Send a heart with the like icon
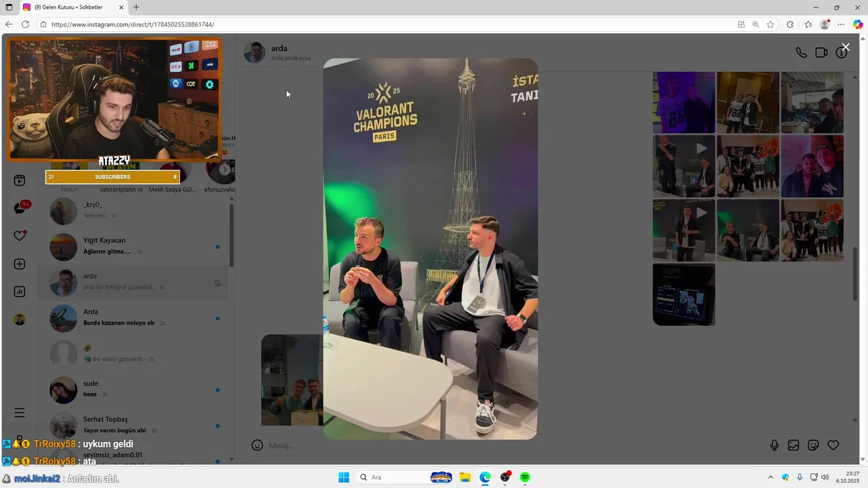This screenshot has width=868, height=488. click(x=833, y=445)
